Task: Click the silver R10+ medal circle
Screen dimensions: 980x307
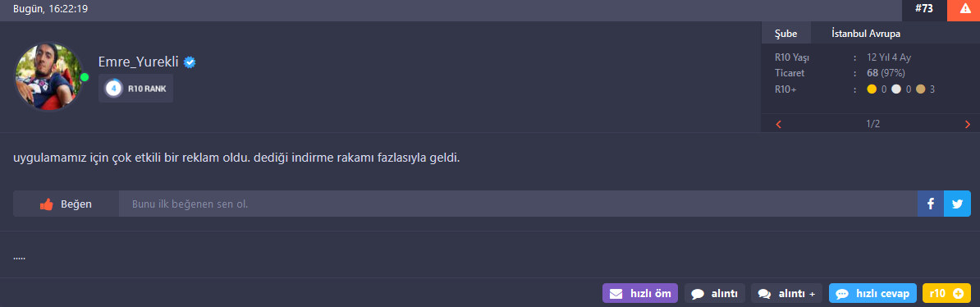Action: click(x=896, y=89)
